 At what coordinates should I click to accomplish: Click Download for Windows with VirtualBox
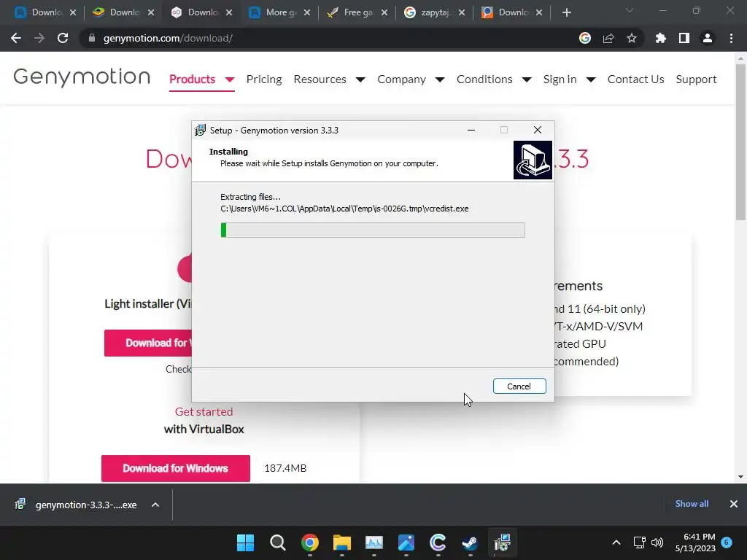[175, 468]
